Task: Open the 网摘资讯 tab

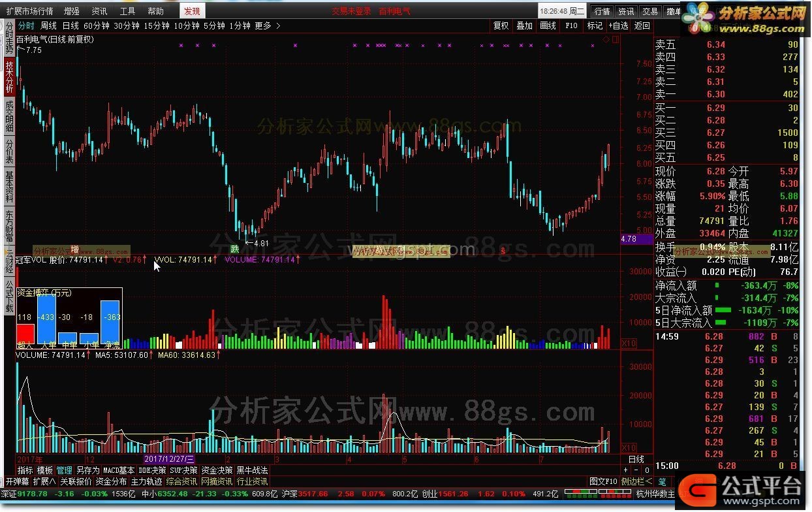Action: click(x=217, y=481)
